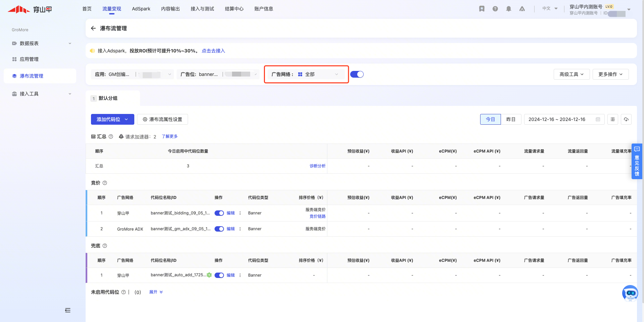This screenshot has width=644, height=322.
Task: Open the chatbot assistant robot icon
Action: point(630,293)
